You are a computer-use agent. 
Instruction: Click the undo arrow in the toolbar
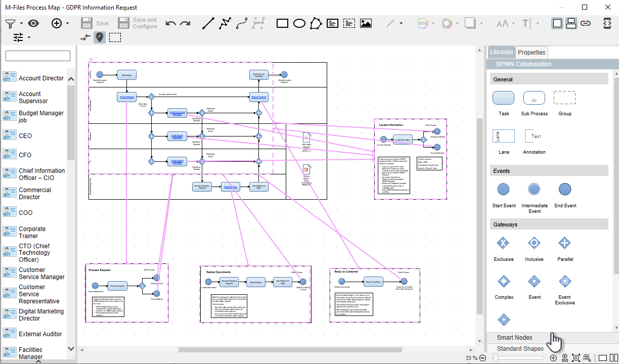pyautogui.click(x=171, y=23)
